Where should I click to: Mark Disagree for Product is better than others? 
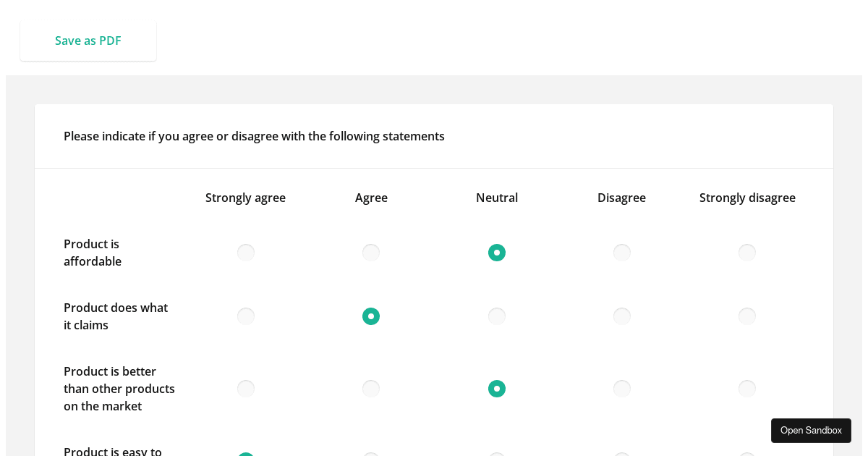tap(621, 389)
